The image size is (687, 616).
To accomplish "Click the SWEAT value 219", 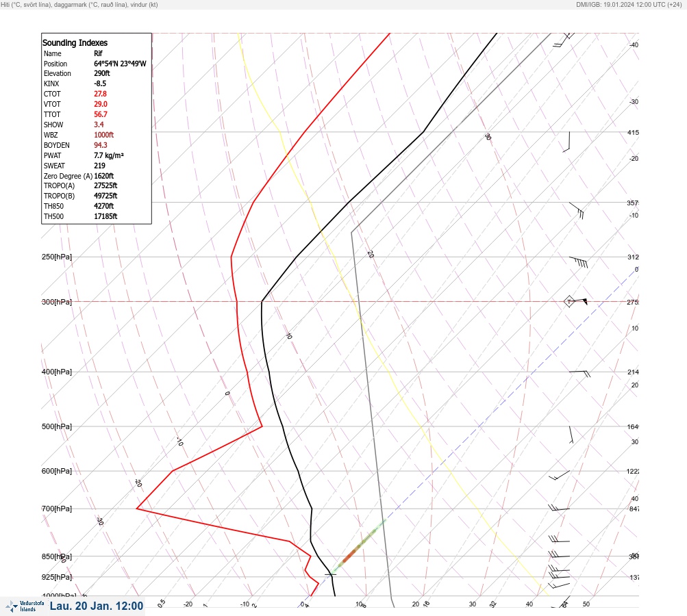I will click(x=99, y=166).
